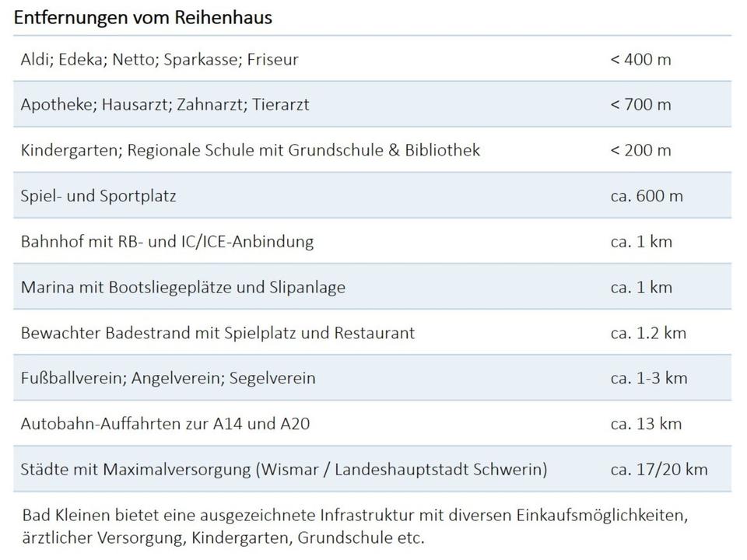This screenshot has height=560, width=747.
Task: Select the Kindergarten; Regionale Schule row text
Action: click(x=251, y=150)
